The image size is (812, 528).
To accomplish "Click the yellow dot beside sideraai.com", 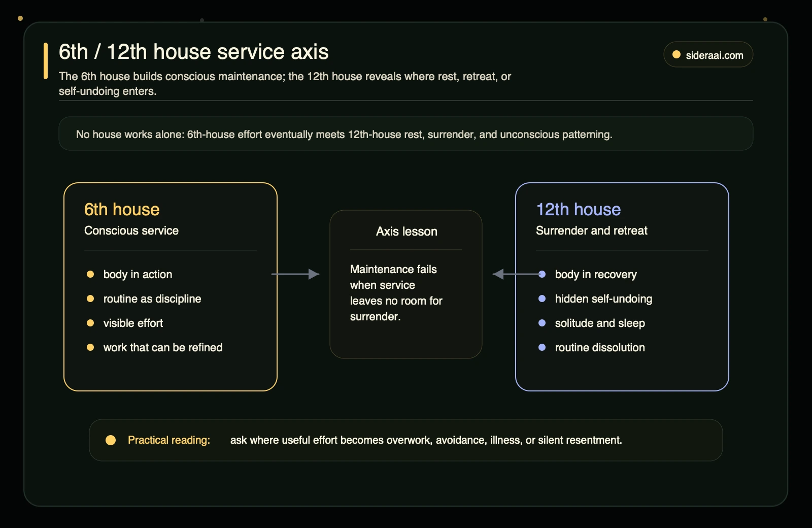I will tap(676, 54).
